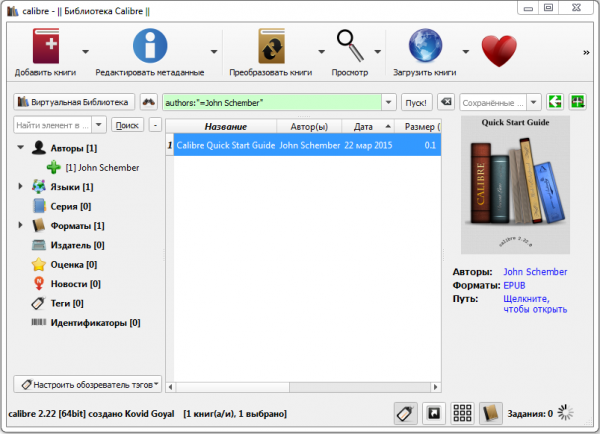Click the Идентификаторы barcode icon

click(x=39, y=322)
